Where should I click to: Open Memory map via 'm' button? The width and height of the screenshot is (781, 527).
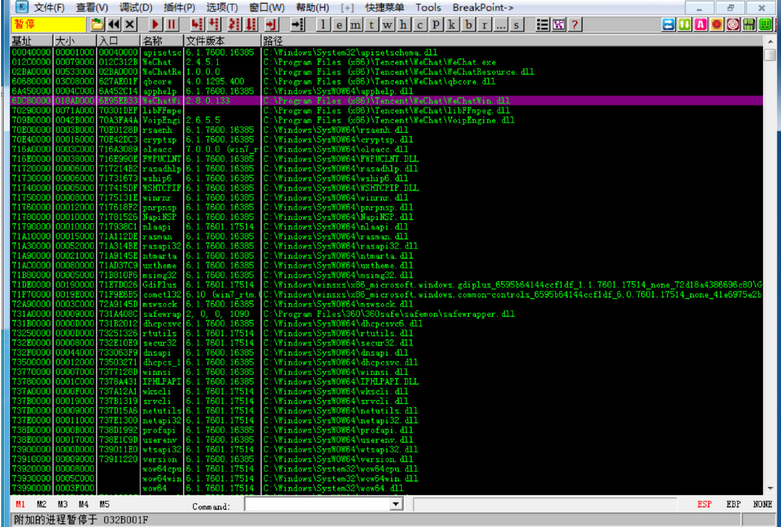click(x=356, y=24)
